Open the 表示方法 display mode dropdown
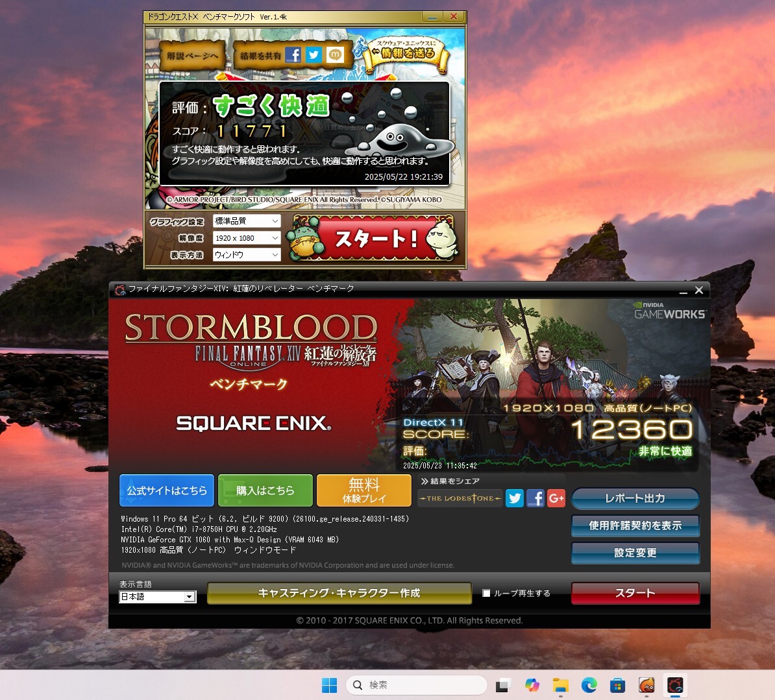This screenshot has height=700, width=775. pyautogui.click(x=247, y=254)
